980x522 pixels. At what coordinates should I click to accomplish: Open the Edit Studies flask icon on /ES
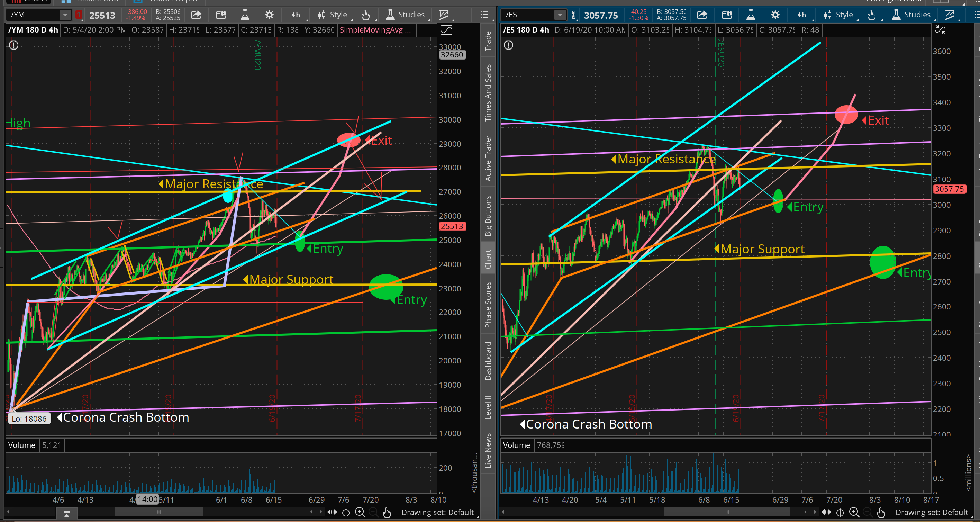[x=750, y=15]
